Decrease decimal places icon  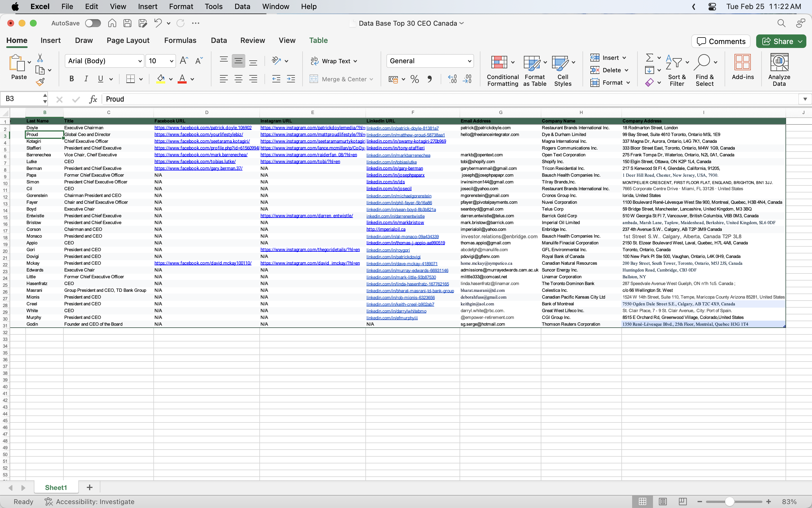click(x=467, y=79)
